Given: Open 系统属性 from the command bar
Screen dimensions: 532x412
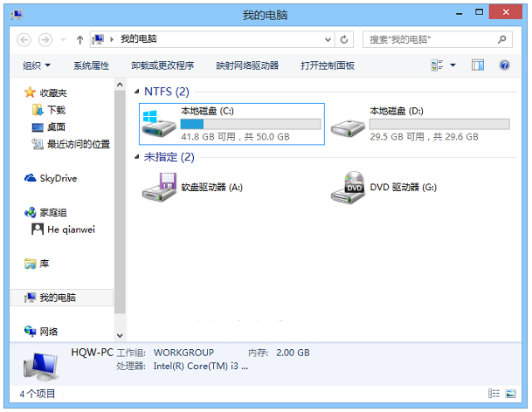Looking at the screenshot, I should (91, 65).
